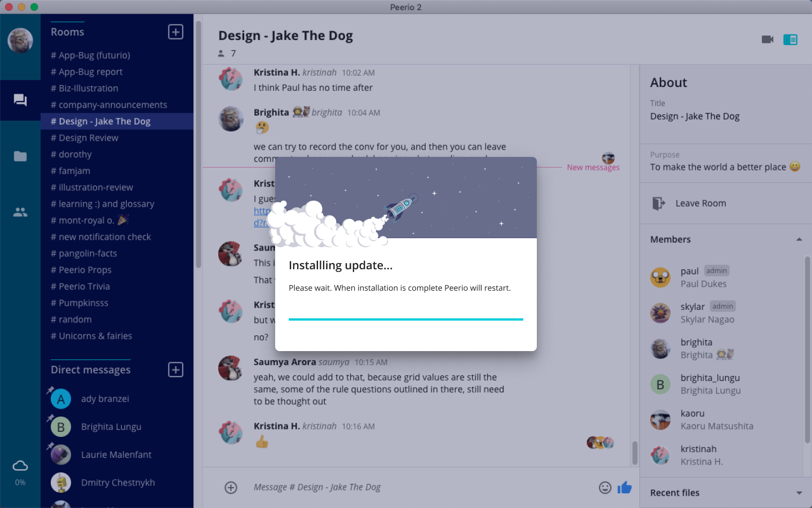This screenshot has width=812, height=508.
Task: Click the update installation progress bar
Action: click(x=406, y=319)
